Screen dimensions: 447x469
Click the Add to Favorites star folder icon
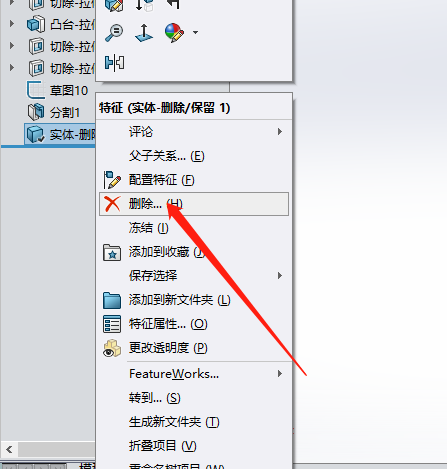pyautogui.click(x=112, y=252)
